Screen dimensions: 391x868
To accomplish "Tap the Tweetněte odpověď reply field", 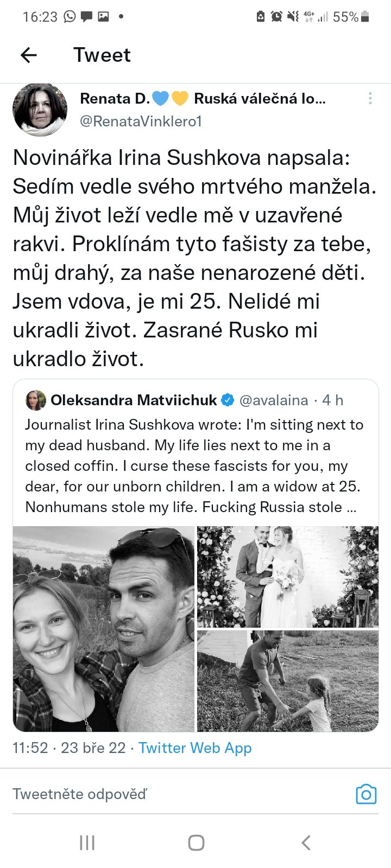I will coord(163,794).
